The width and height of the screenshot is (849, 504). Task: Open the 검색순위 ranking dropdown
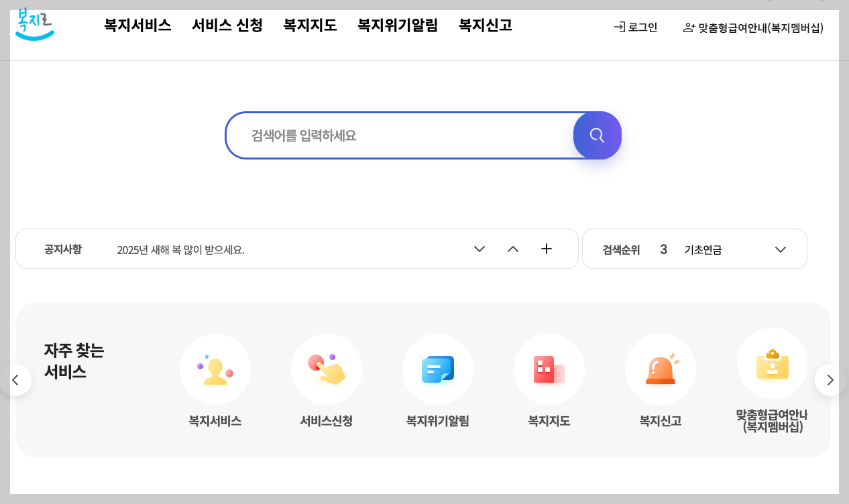[780, 249]
